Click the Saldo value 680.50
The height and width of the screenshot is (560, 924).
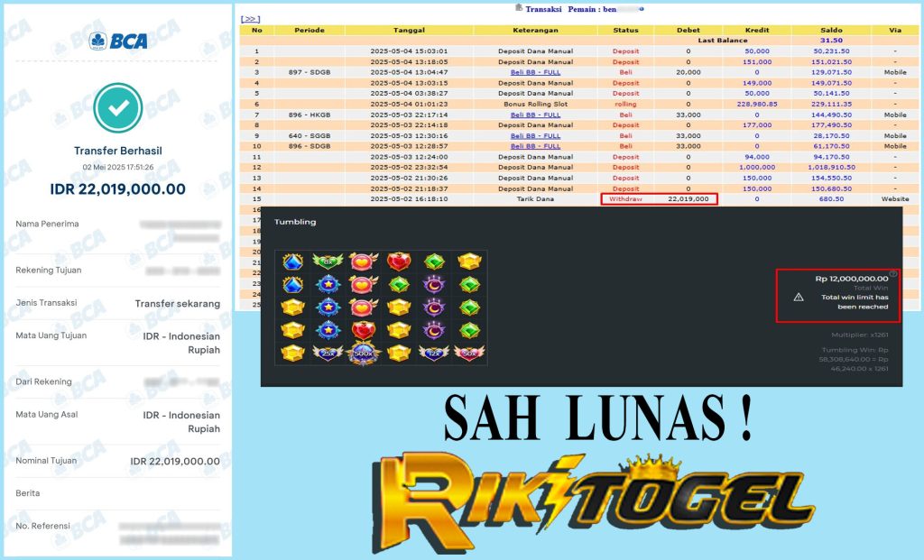(831, 199)
